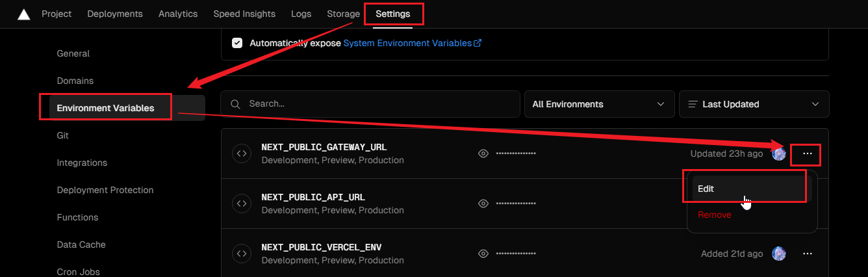
Task: Uncheck Automatically expose System Environment Variables
Action: click(237, 43)
